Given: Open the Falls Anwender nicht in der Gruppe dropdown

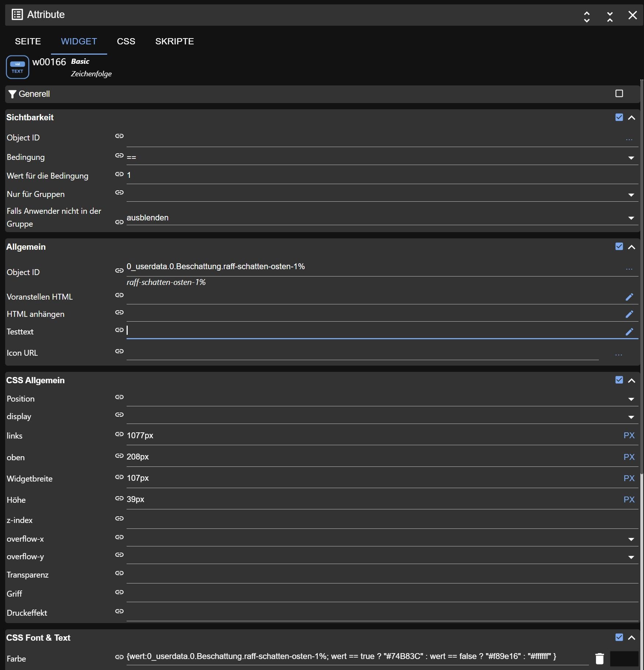Looking at the screenshot, I should [631, 218].
